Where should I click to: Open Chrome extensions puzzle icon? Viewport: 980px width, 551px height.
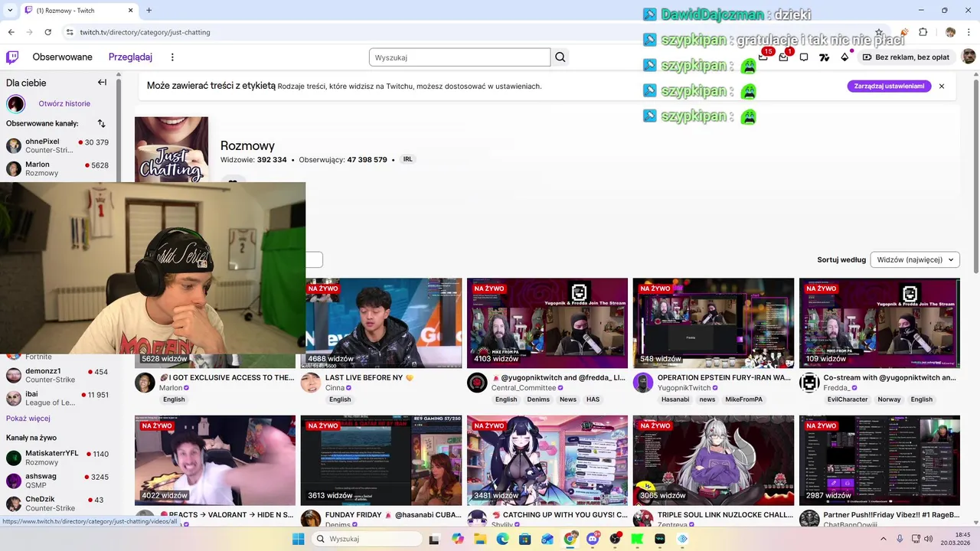pyautogui.click(x=923, y=32)
